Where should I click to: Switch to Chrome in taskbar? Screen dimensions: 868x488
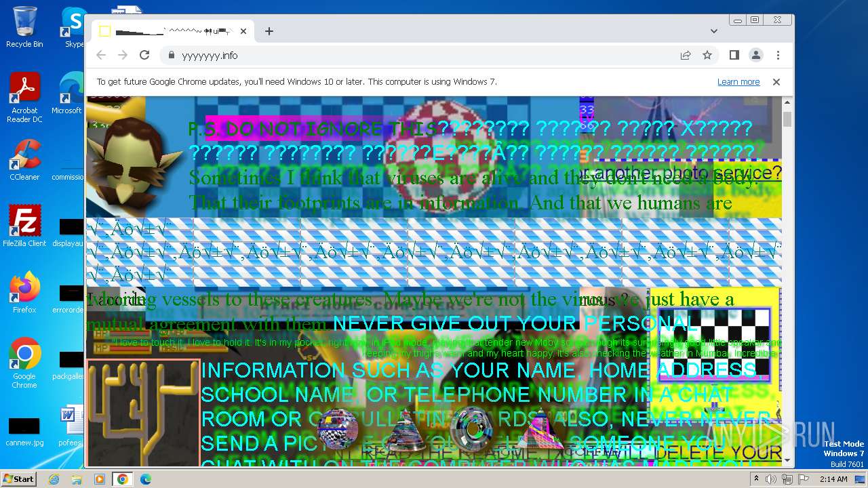point(122,479)
